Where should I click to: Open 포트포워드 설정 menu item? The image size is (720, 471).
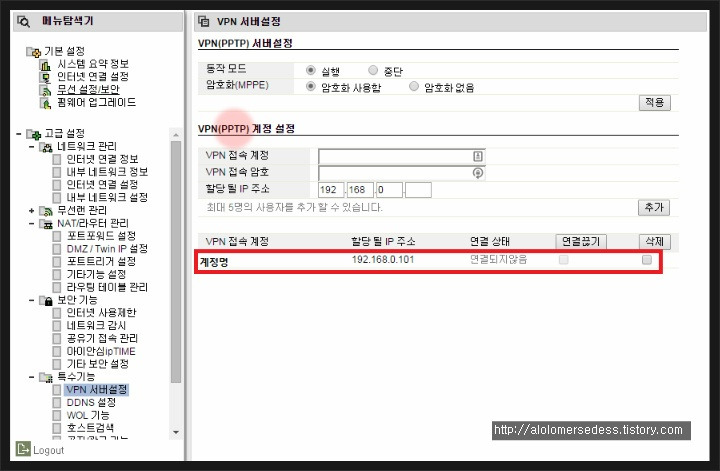(101, 236)
